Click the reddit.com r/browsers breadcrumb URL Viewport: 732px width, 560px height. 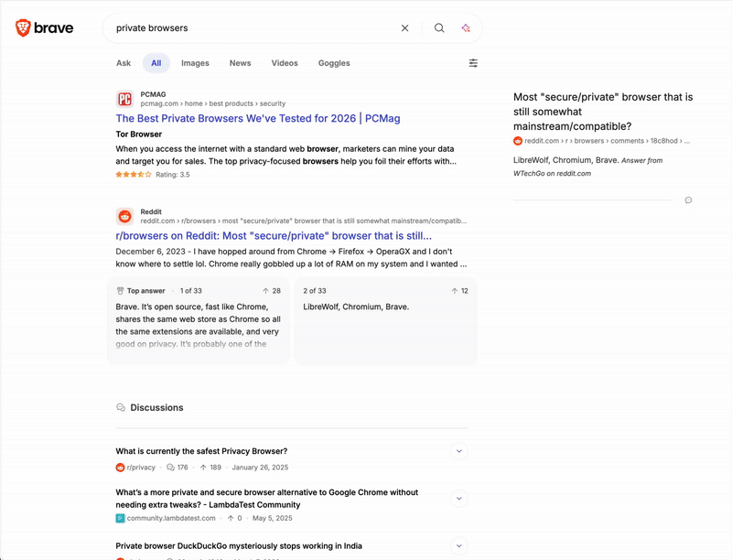[304, 221]
